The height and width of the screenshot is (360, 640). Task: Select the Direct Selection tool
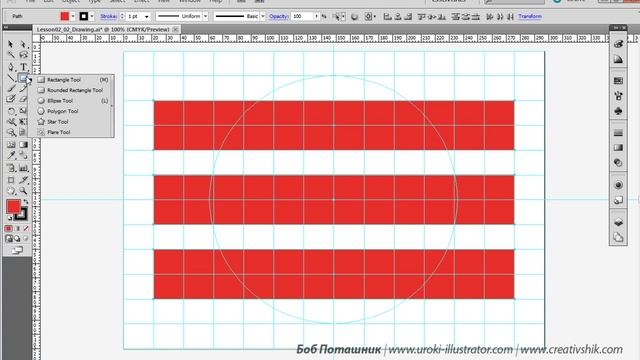[x=24, y=44]
